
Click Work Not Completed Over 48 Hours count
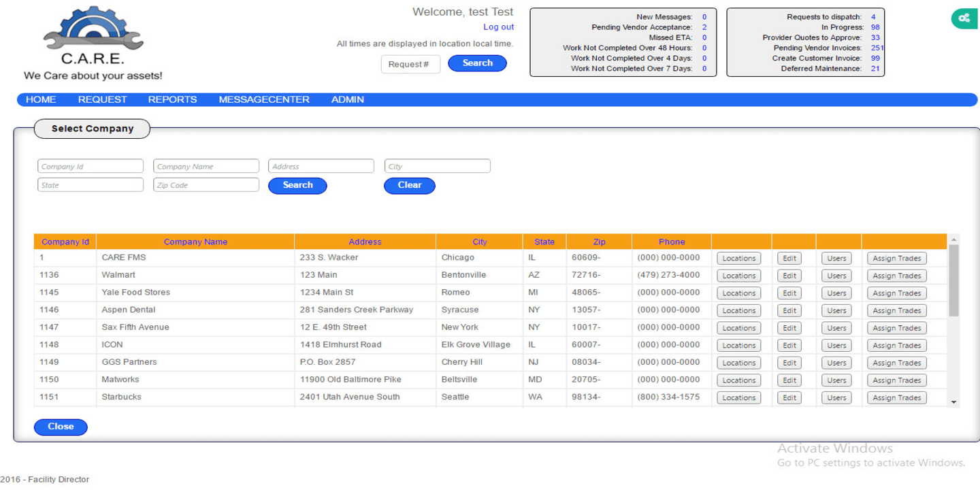point(704,48)
